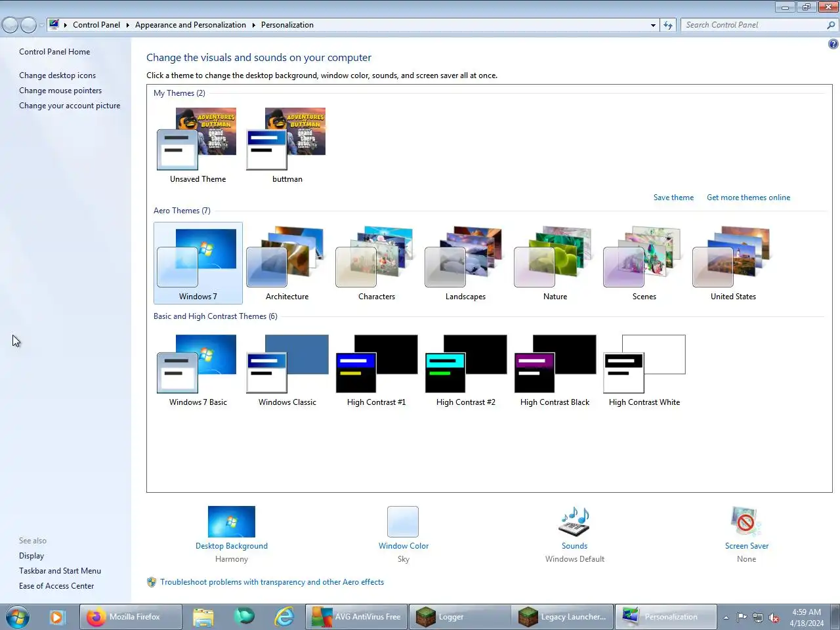
Task: Open Taskbar and Start Menu link
Action: coord(60,571)
